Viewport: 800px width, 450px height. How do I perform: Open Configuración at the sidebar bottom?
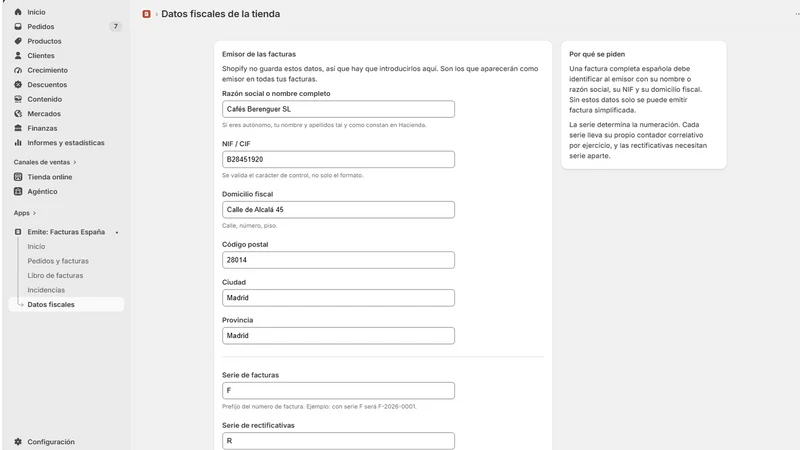[x=51, y=442]
